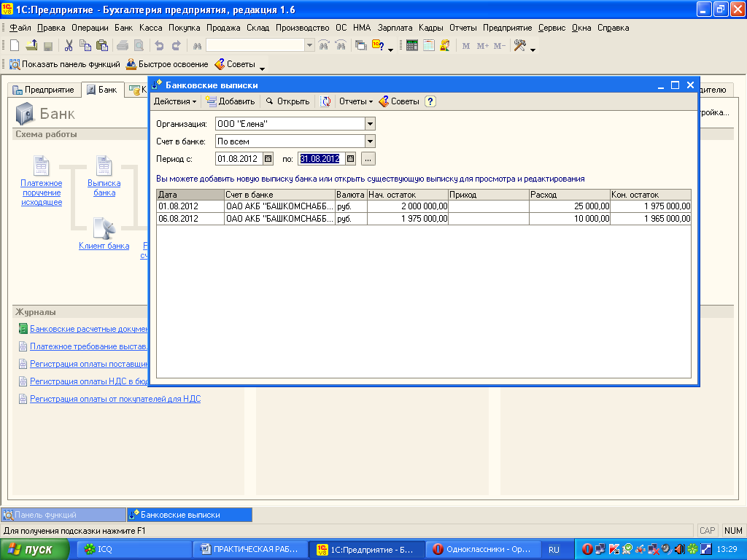Click the Save diskette toolbar icon
The image size is (747, 560).
(x=47, y=46)
